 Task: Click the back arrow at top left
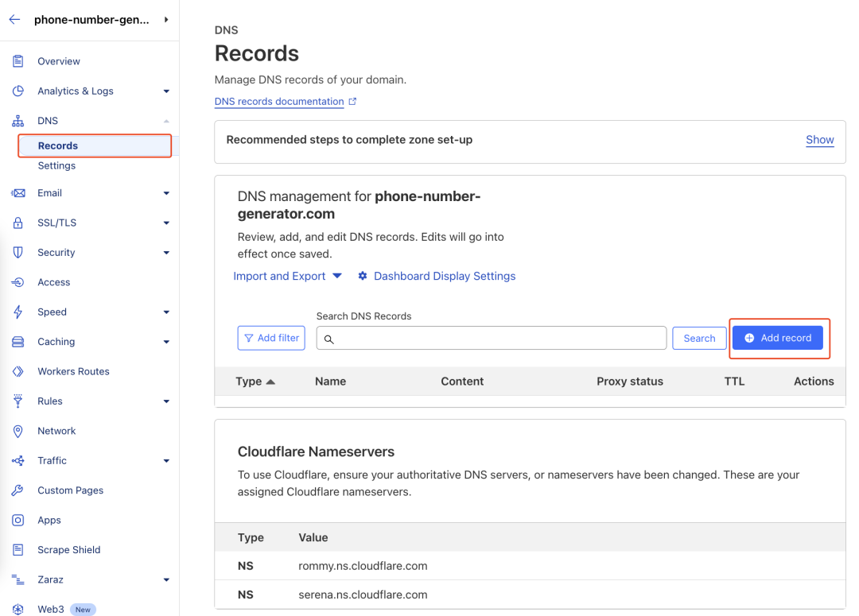coord(14,20)
